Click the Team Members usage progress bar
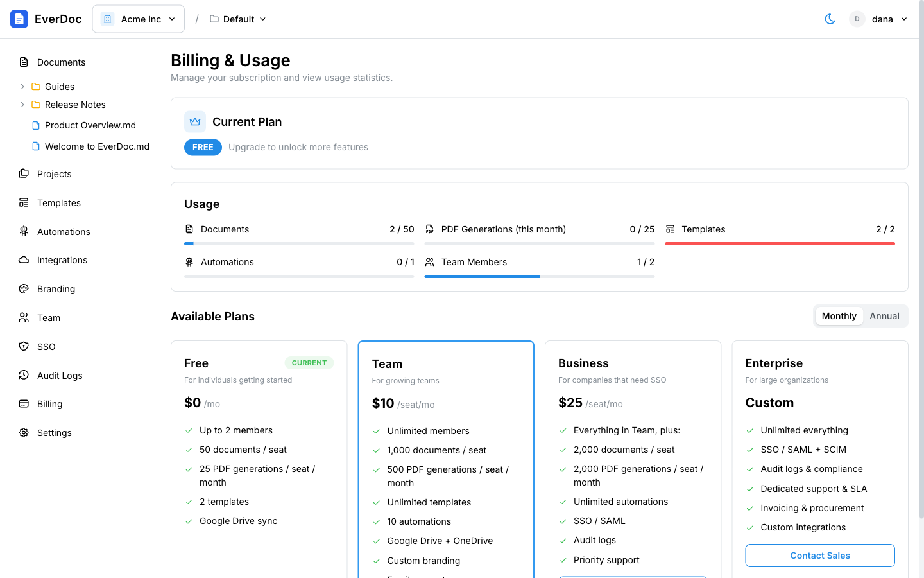This screenshot has height=578, width=924. [x=540, y=277]
